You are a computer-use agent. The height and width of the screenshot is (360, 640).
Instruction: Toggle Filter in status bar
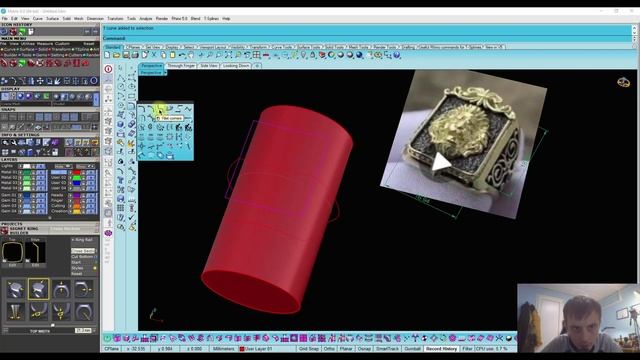coord(467,349)
